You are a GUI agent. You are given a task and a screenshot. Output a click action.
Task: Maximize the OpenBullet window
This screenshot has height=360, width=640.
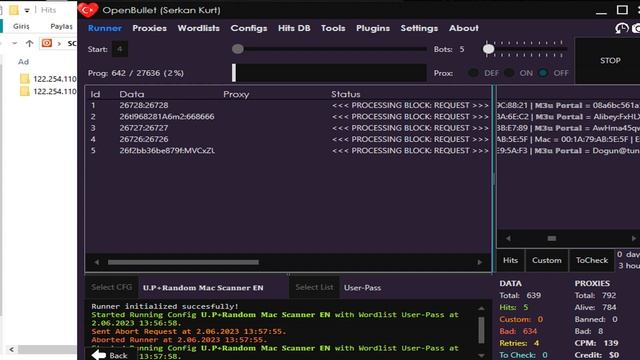[622, 9]
